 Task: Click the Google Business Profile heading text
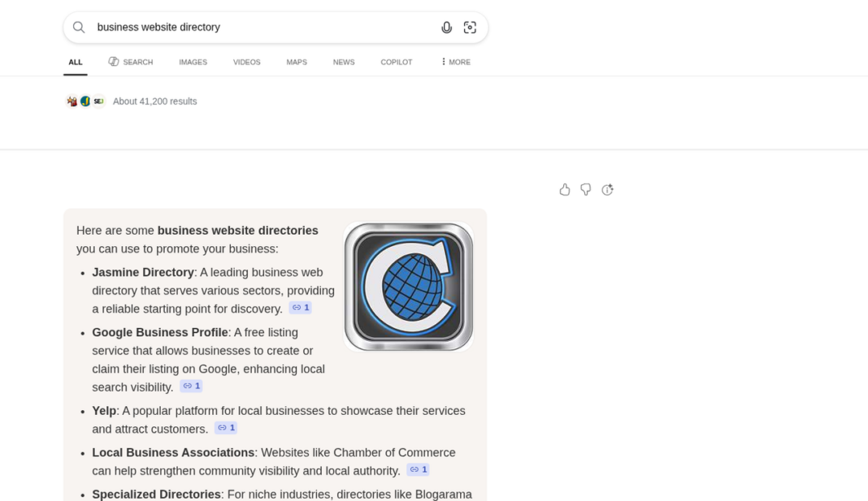(160, 332)
